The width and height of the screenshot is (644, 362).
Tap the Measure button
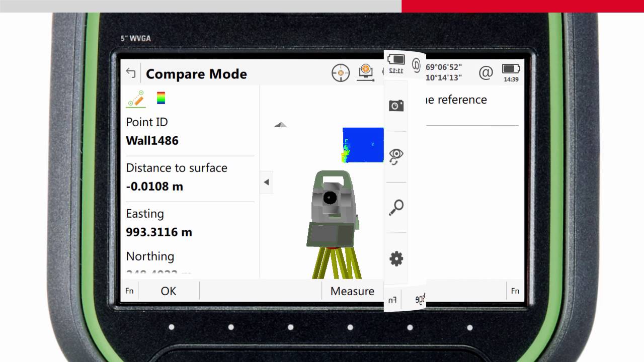click(352, 291)
